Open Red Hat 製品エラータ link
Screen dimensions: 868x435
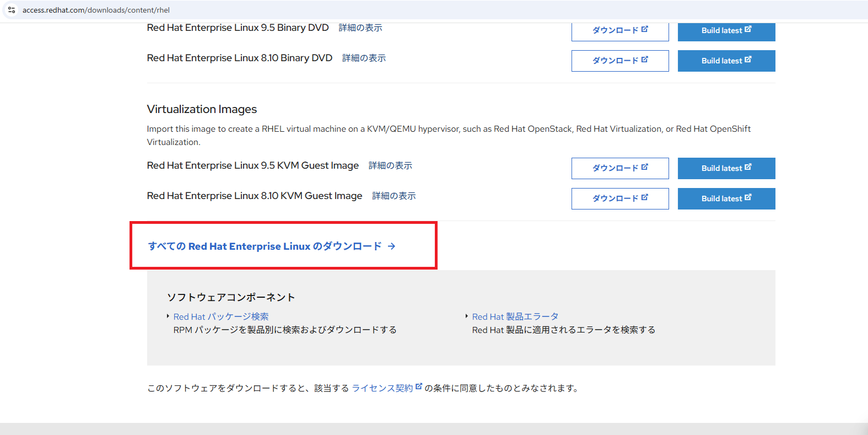[x=515, y=316]
